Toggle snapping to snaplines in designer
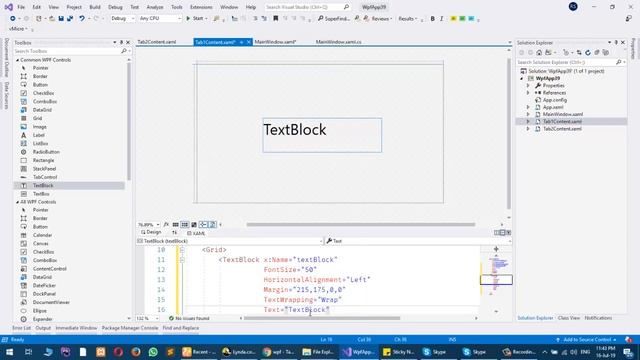Screen dimensions: 640x360 (x=203, y=224)
